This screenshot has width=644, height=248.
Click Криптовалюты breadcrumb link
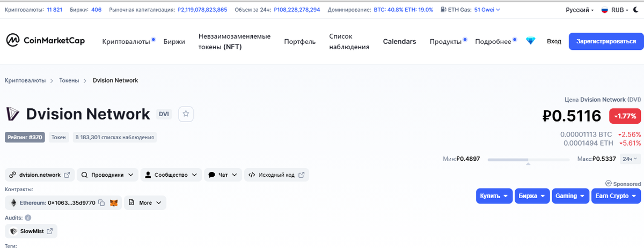[25, 80]
